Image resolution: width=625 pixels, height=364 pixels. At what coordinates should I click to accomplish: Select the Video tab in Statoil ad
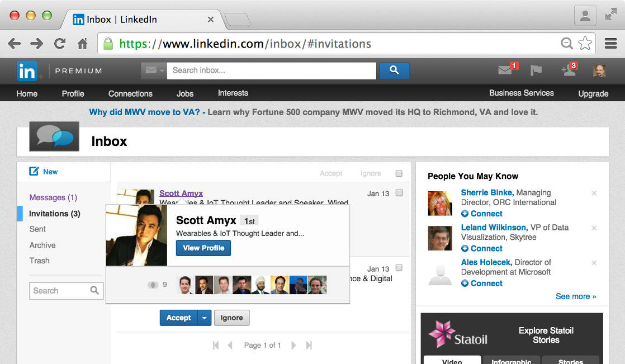pos(452,361)
